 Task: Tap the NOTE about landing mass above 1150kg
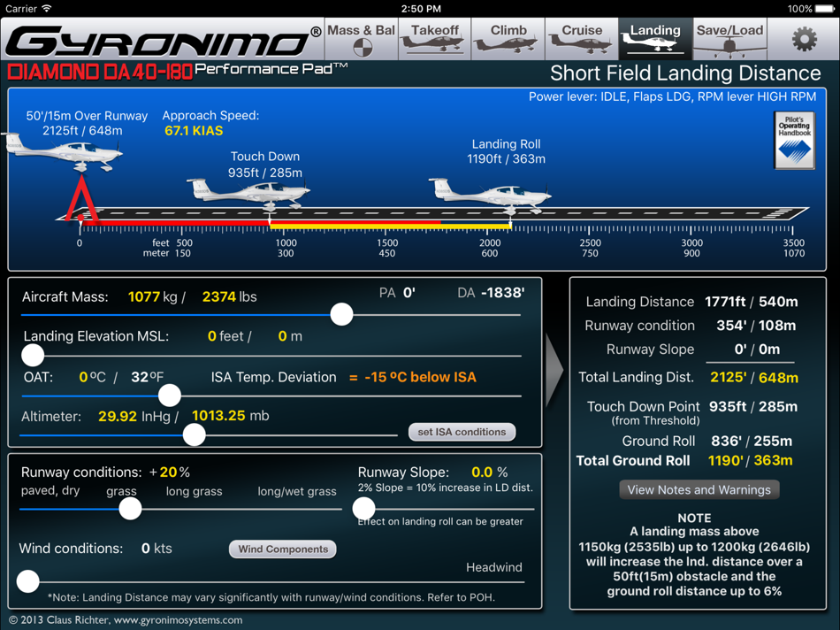coord(694,555)
